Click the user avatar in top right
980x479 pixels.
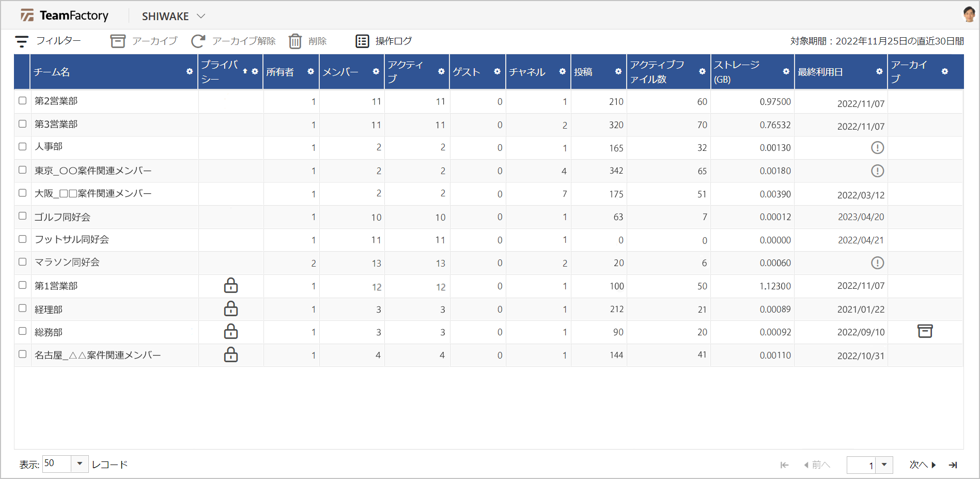pos(969,14)
